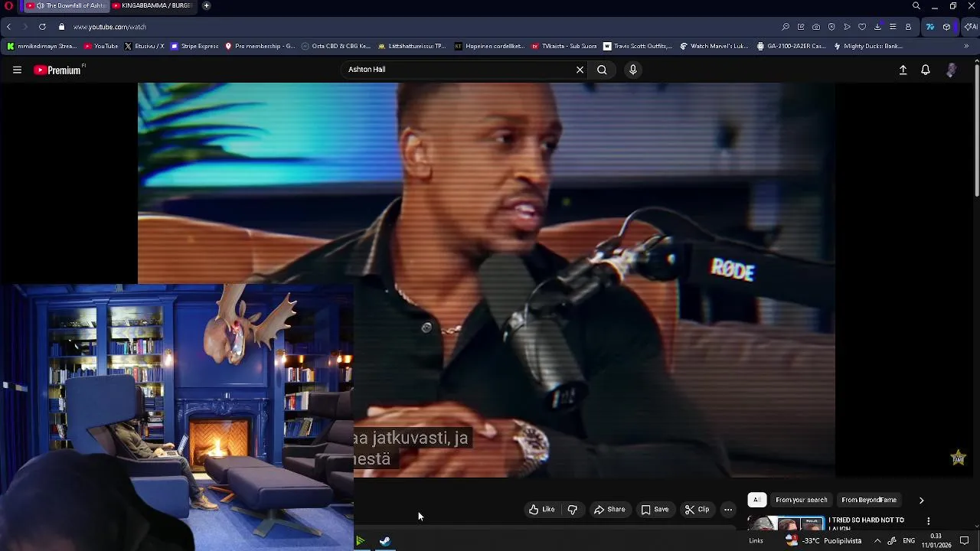Image resolution: width=980 pixels, height=551 pixels.
Task: Click the star badge icon at right
Action: 958,458
